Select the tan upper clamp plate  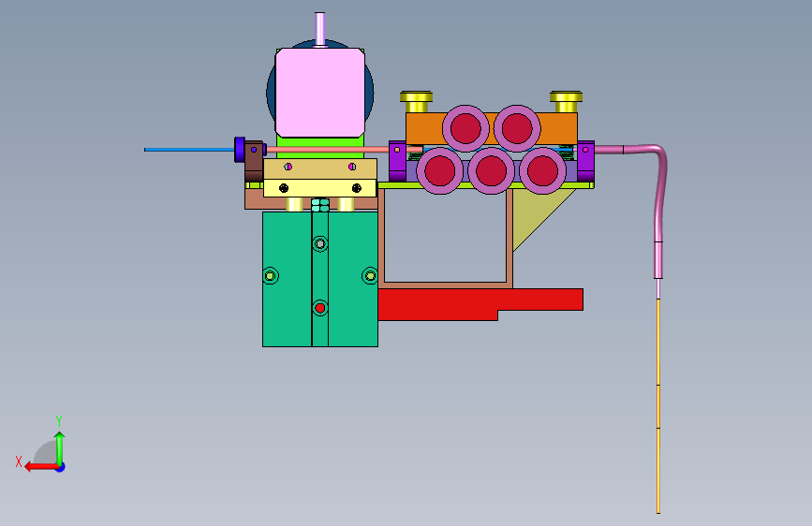pos(320,168)
